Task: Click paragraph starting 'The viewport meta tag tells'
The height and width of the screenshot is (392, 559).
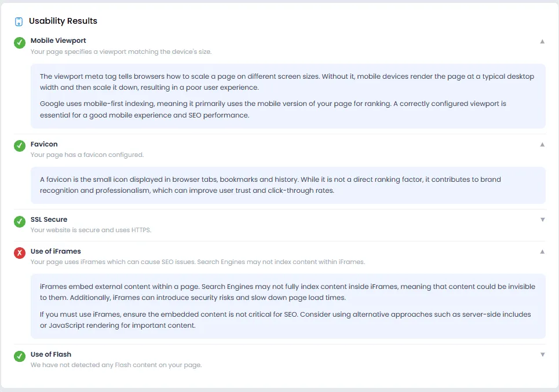Action: [x=287, y=82]
